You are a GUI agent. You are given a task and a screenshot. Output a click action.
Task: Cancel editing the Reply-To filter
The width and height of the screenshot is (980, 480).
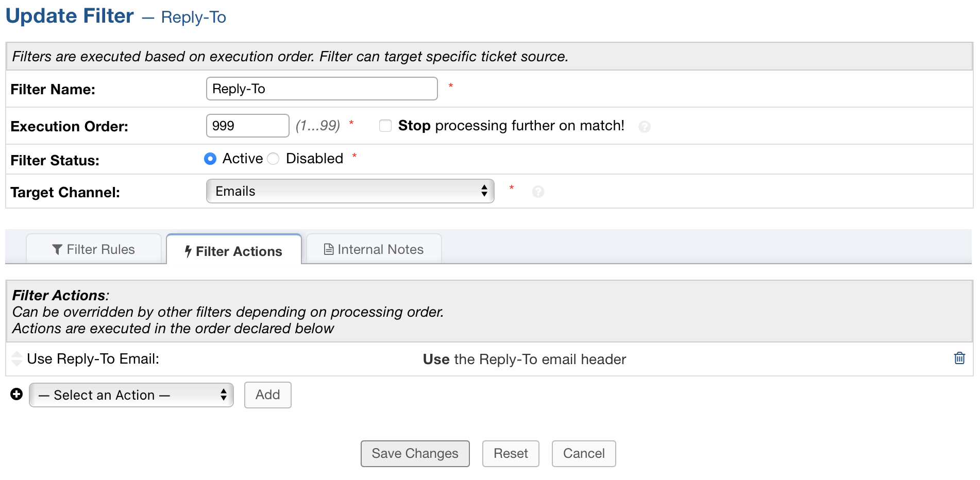point(583,454)
